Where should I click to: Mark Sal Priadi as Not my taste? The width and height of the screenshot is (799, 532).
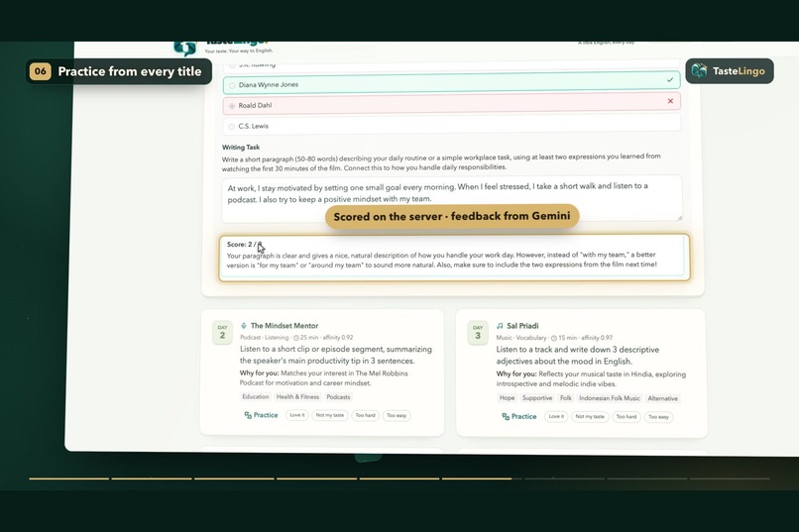coord(590,416)
